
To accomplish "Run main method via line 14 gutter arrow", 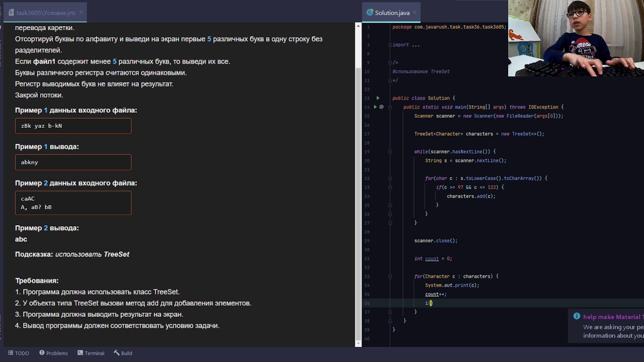I will [x=375, y=107].
